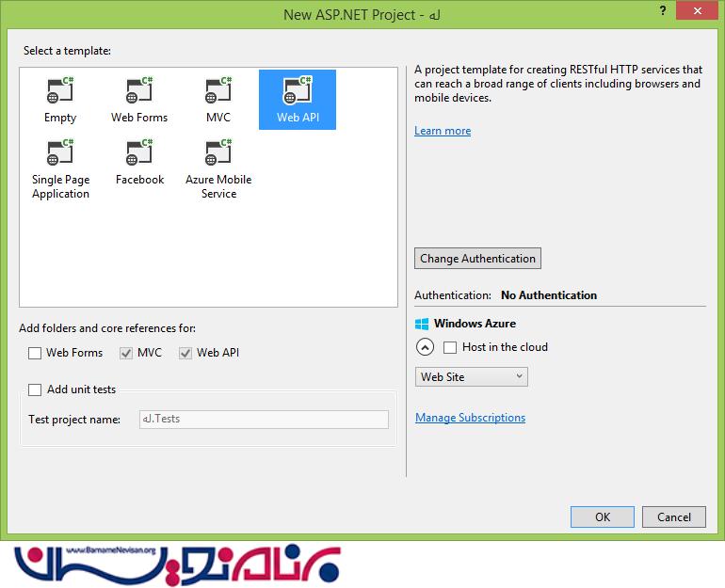Screen dimensions: 725x588
Task: Choose the Single Page Application template
Action: 60,169
